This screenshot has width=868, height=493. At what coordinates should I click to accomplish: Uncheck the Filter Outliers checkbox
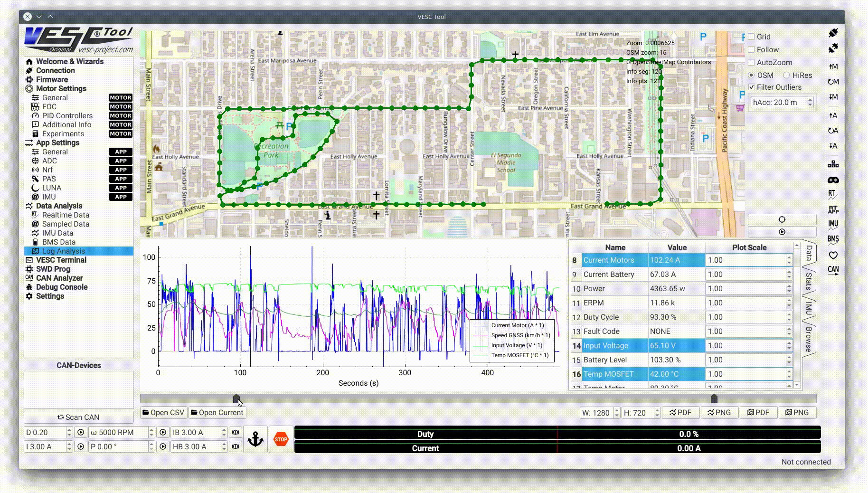pyautogui.click(x=751, y=87)
